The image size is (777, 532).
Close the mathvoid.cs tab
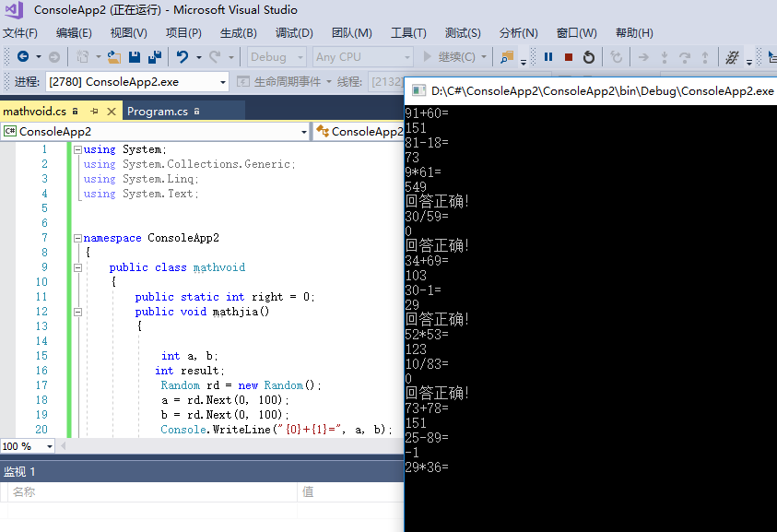click(x=112, y=111)
